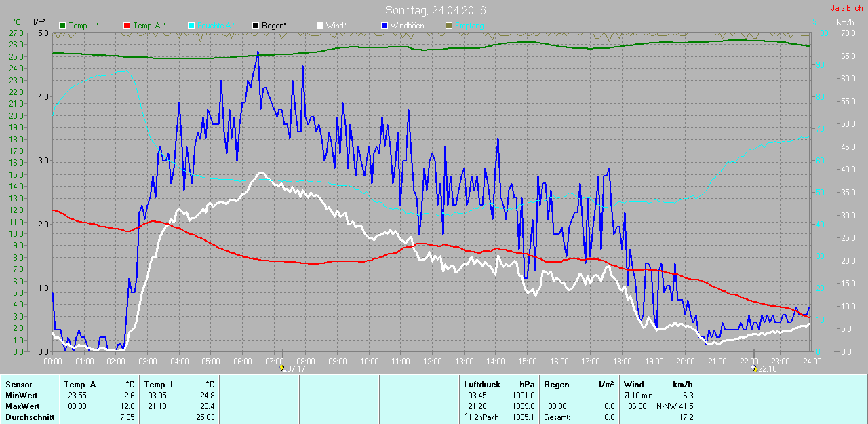Select the 'Regen*' legend label
The height and width of the screenshot is (424, 868).
274,26
